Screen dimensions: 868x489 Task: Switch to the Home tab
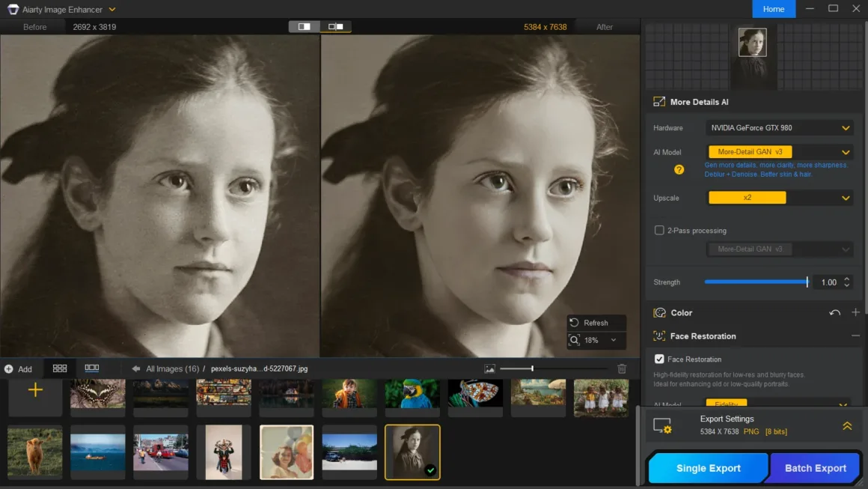click(774, 9)
